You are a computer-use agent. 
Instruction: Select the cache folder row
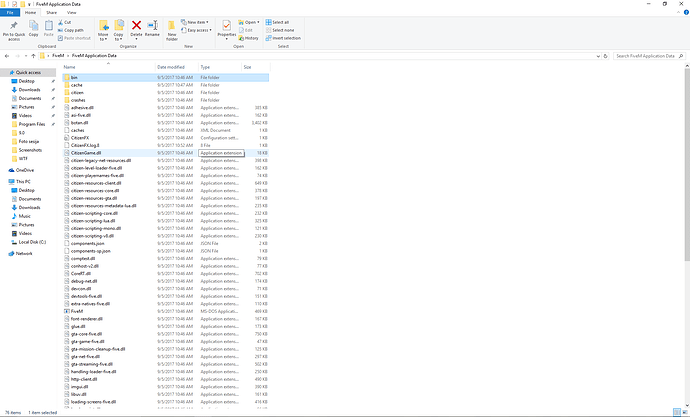(x=165, y=85)
